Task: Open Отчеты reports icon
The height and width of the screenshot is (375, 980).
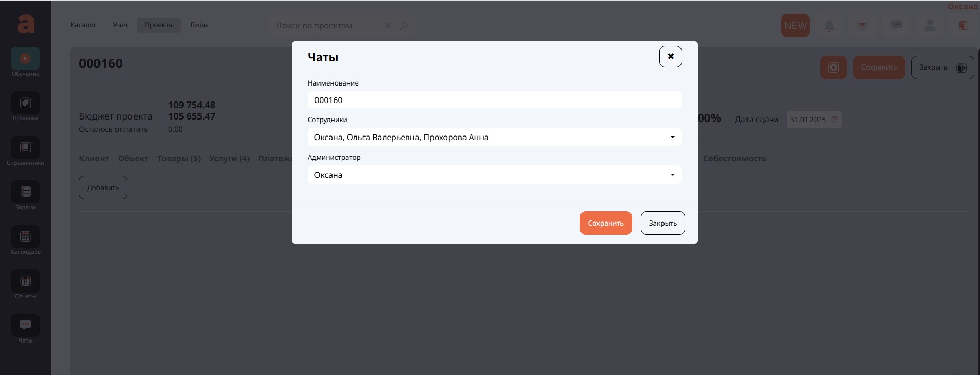Action: 25,281
